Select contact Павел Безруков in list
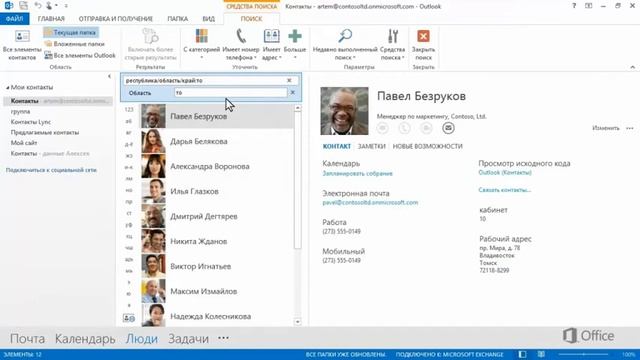640x360 pixels. tap(217, 116)
